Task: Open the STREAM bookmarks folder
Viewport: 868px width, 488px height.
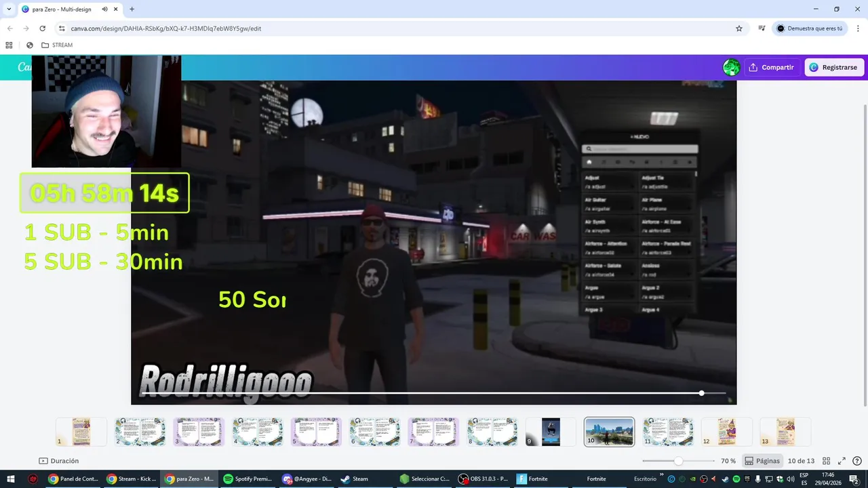Action: pos(57,45)
